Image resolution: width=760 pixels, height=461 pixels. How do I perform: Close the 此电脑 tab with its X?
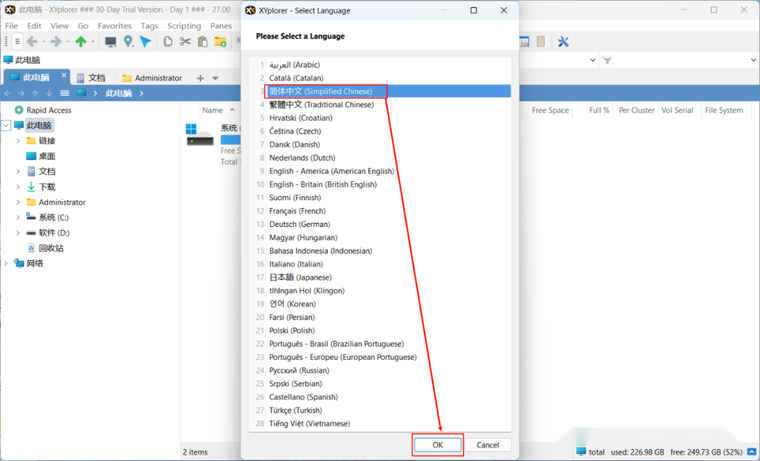64,76
